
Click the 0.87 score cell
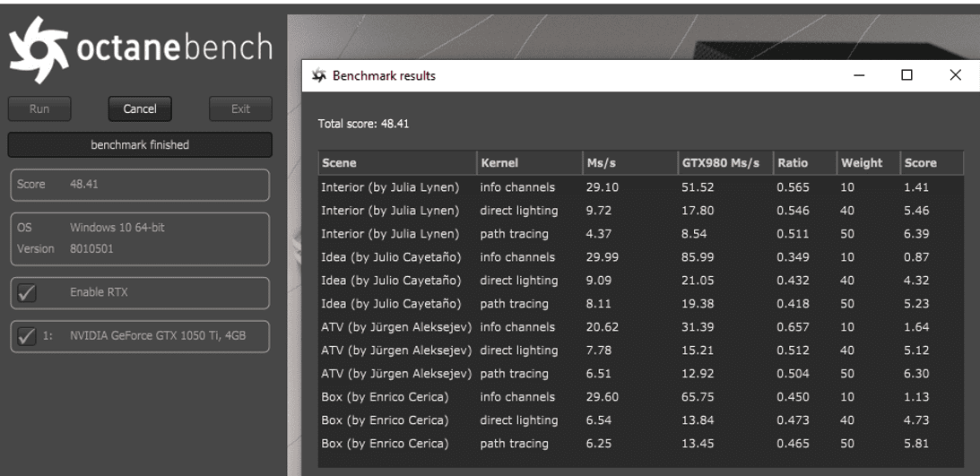point(916,257)
